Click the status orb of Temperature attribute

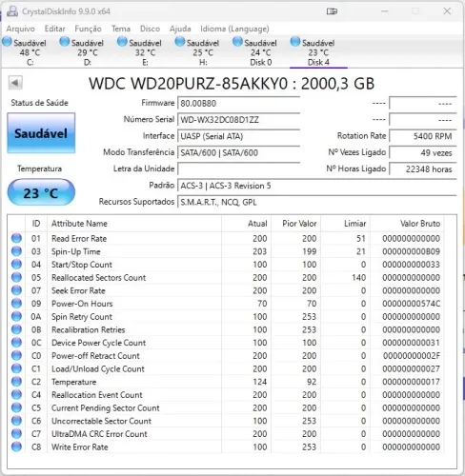tap(16, 382)
